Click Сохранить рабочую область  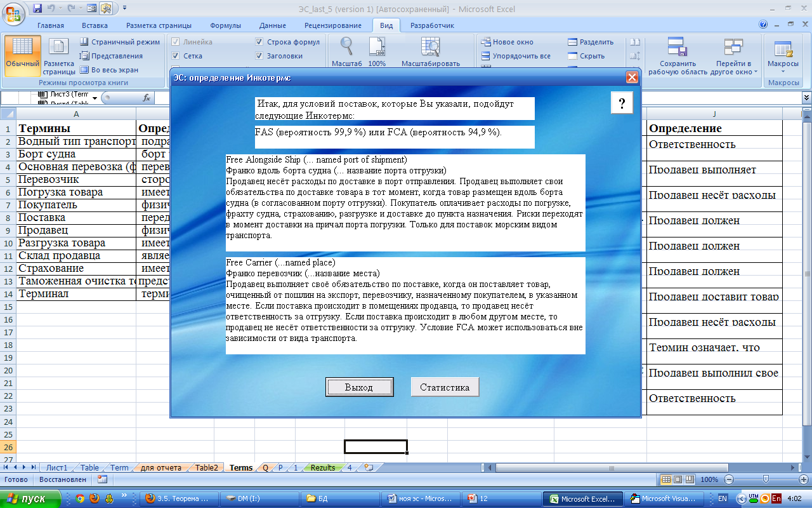coord(678,56)
